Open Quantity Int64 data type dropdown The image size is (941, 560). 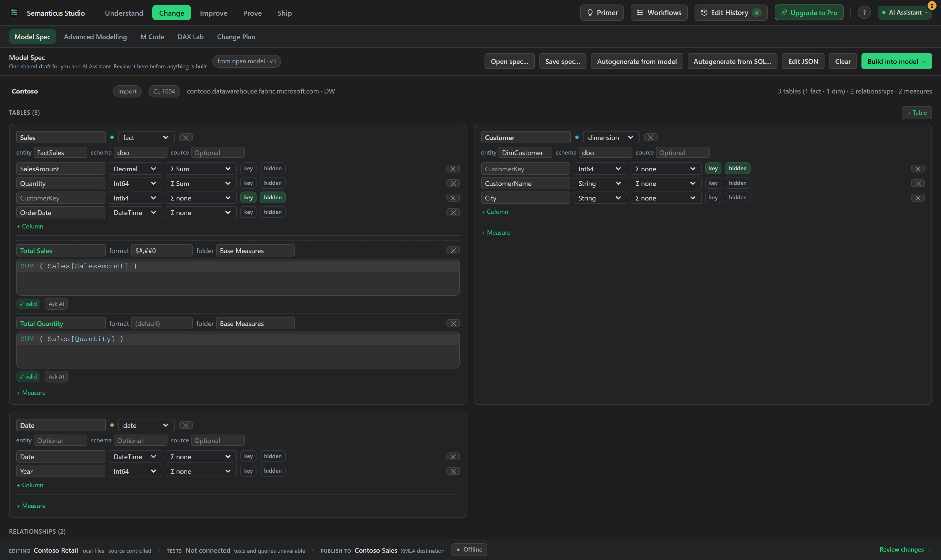135,183
